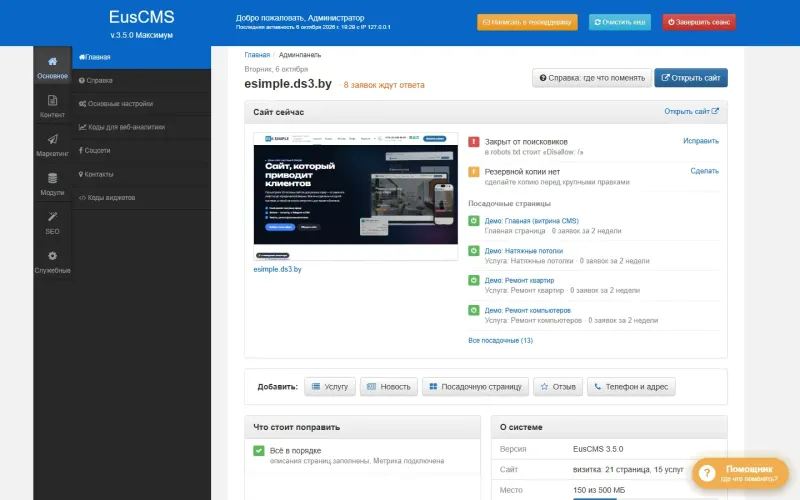Click 8 заявок ждут ответа notice
The width and height of the screenshot is (800, 500).
[x=384, y=85]
